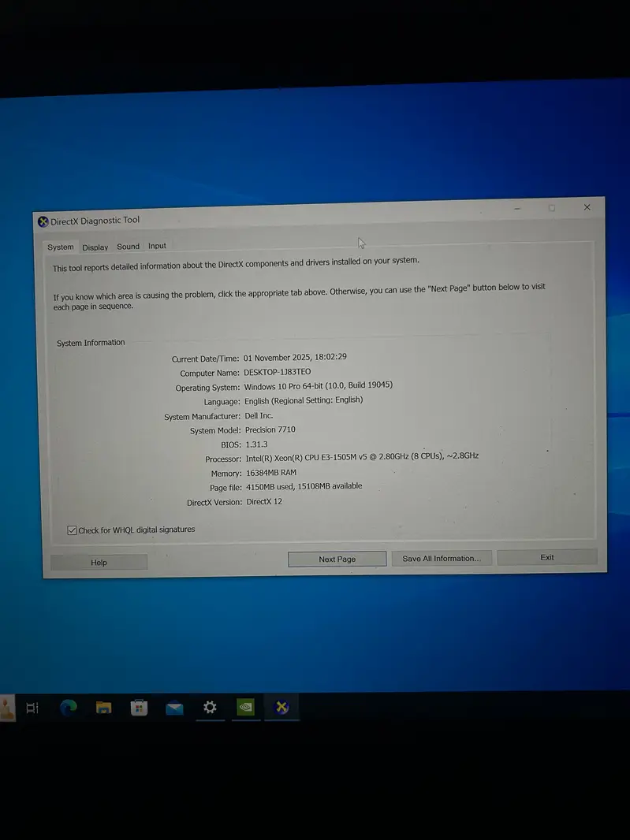Launch Microsoft Edge from the taskbar
The height and width of the screenshot is (840, 630).
[x=69, y=708]
